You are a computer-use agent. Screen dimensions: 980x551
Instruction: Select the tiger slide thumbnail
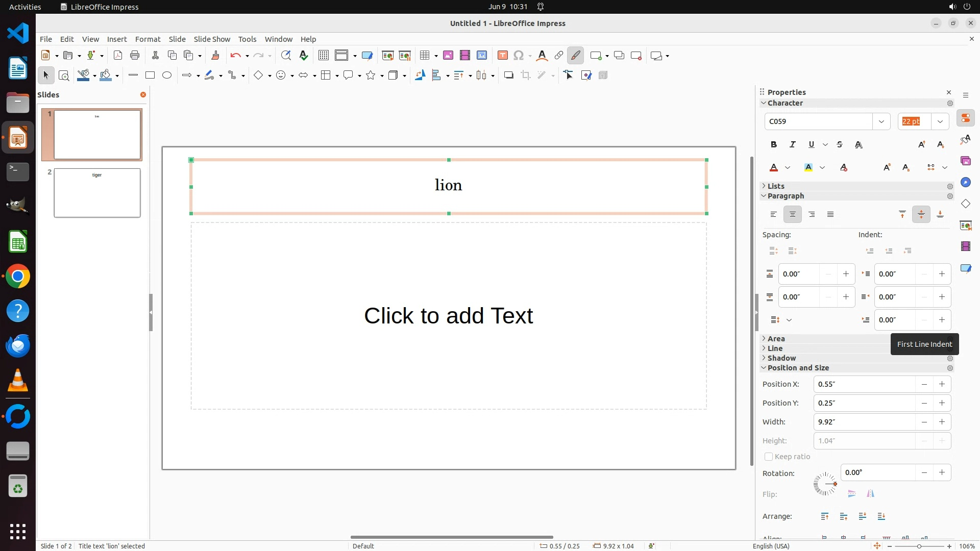coord(97,193)
